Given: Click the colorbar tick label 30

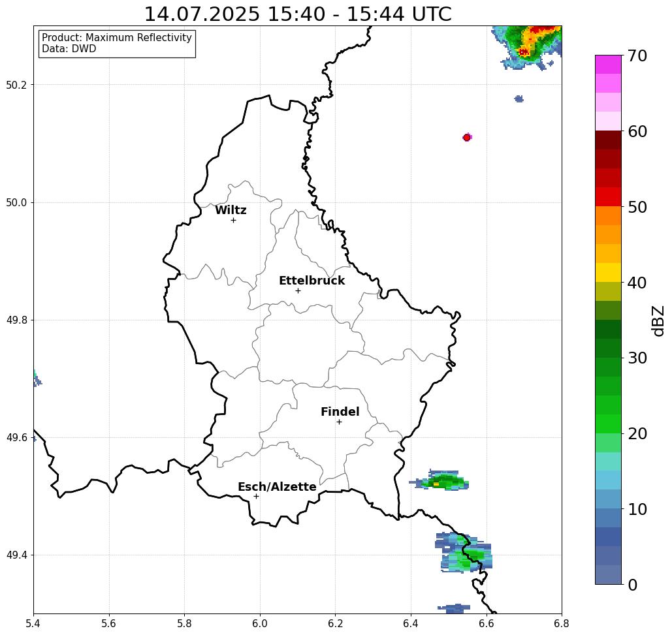Looking at the screenshot, I should 637,358.
